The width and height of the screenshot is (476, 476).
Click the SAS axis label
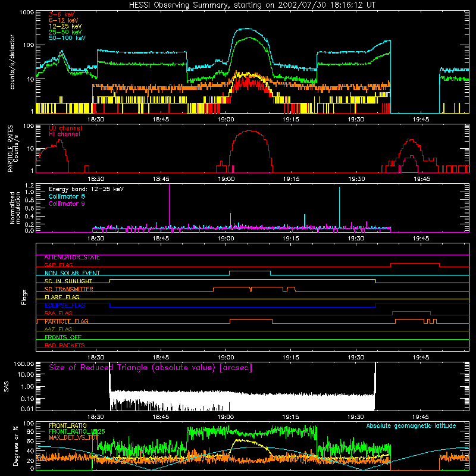(7, 387)
